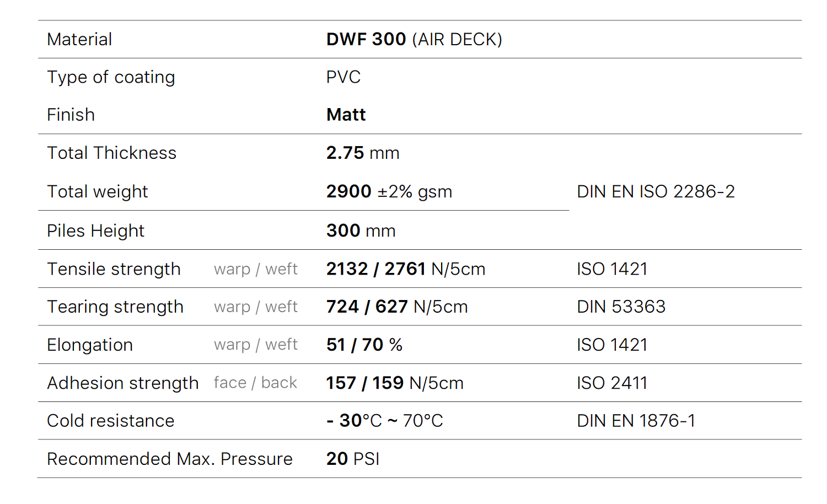Select the face / back adhesion qualifier

coord(255,383)
